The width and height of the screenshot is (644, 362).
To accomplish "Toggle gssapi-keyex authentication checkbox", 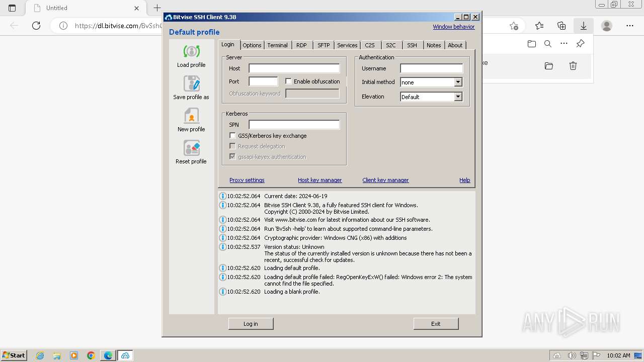I will point(232,156).
